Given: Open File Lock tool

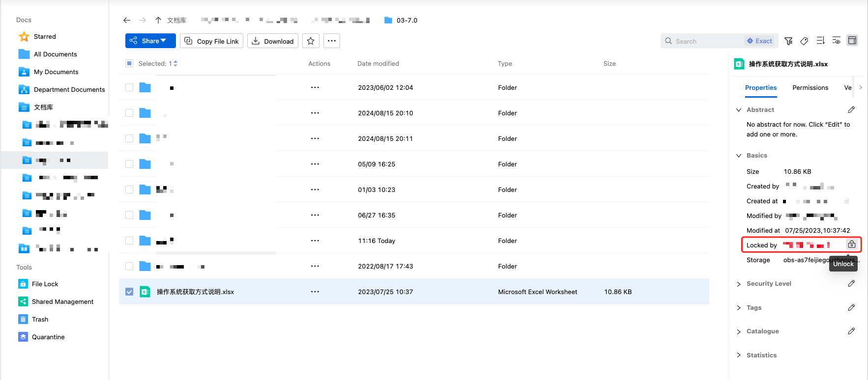Looking at the screenshot, I should point(45,284).
